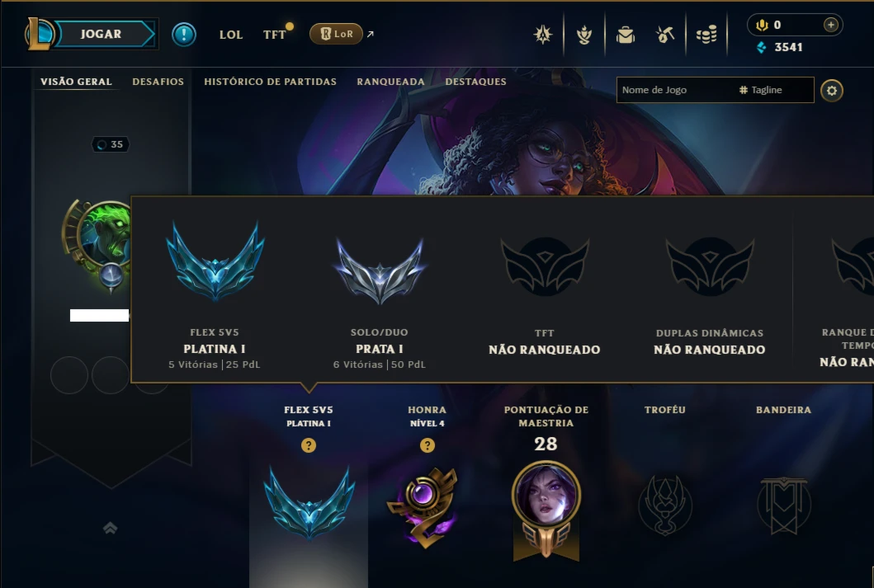Click the Flex 5v5 question mark icon
Image resolution: width=874 pixels, height=588 pixels.
tap(308, 445)
